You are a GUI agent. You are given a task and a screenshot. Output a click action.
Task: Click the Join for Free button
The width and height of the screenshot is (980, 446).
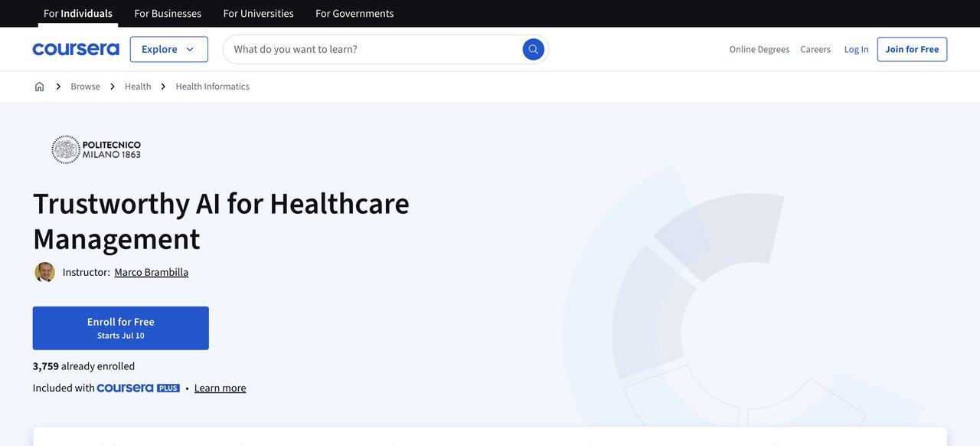tap(912, 49)
